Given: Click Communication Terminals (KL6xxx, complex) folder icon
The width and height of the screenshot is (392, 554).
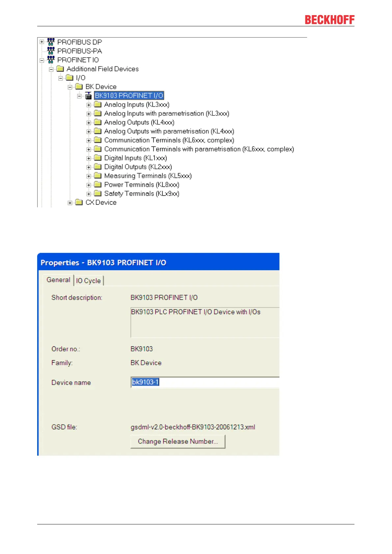Looking at the screenshot, I should click(97, 140).
